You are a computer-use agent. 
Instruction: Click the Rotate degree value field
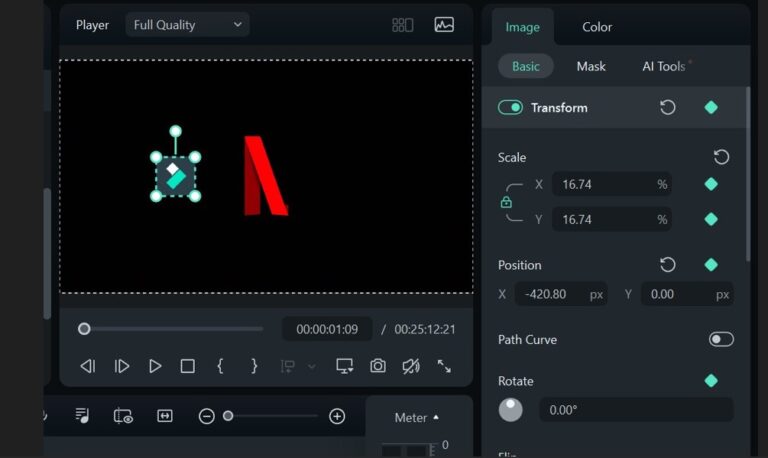[x=636, y=410]
